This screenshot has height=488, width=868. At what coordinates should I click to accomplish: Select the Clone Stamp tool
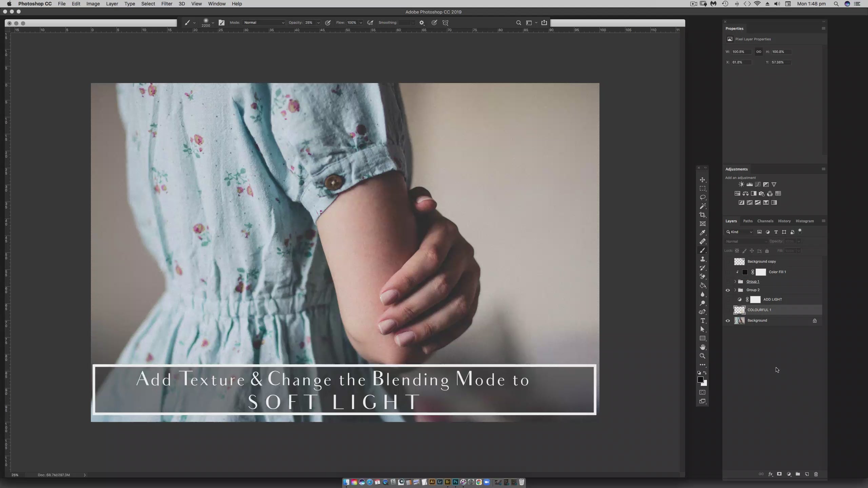tap(703, 259)
